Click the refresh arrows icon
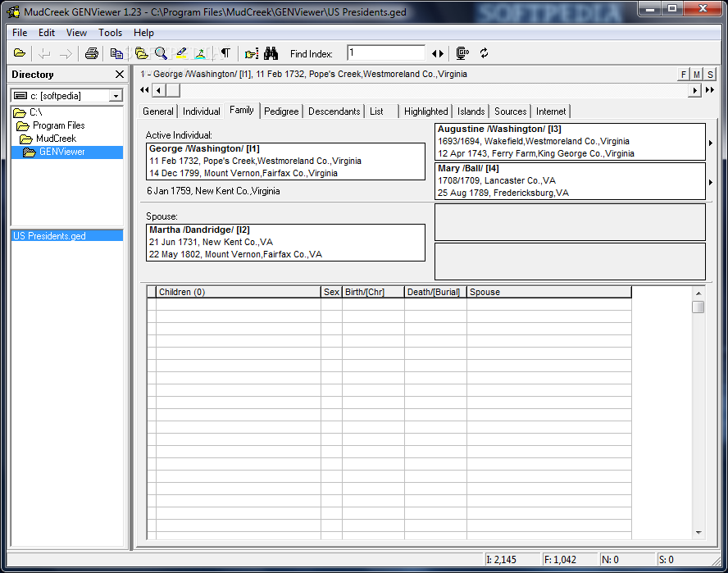The height and width of the screenshot is (573, 728). [x=485, y=53]
